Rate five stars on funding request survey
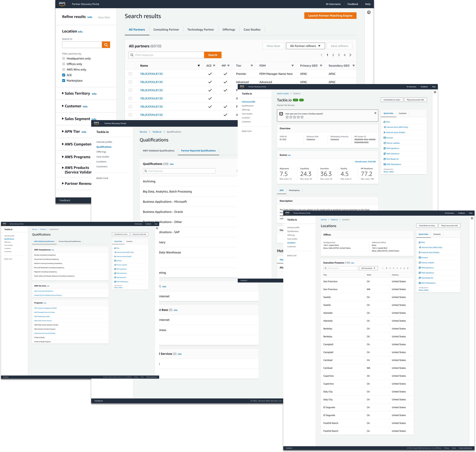476x452 pixels. pos(302,117)
